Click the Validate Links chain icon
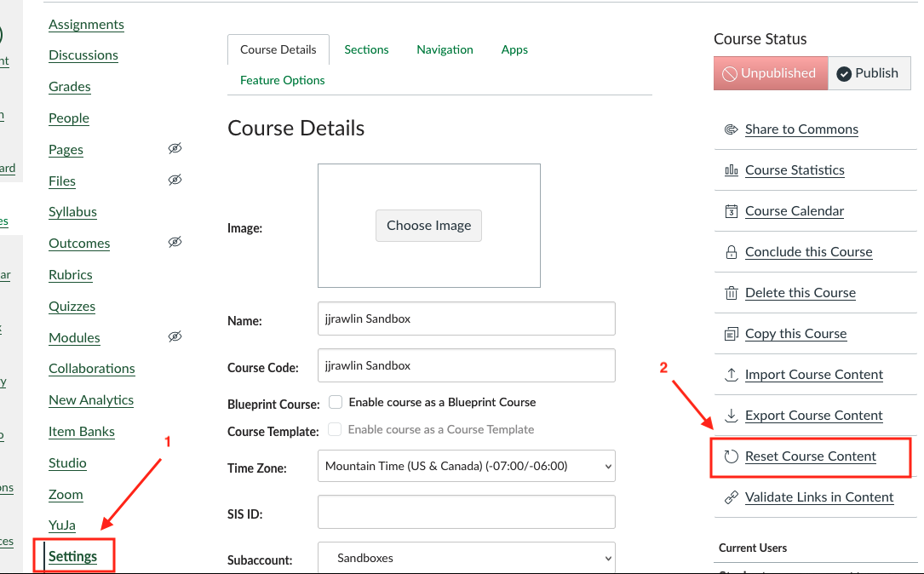 click(x=731, y=497)
